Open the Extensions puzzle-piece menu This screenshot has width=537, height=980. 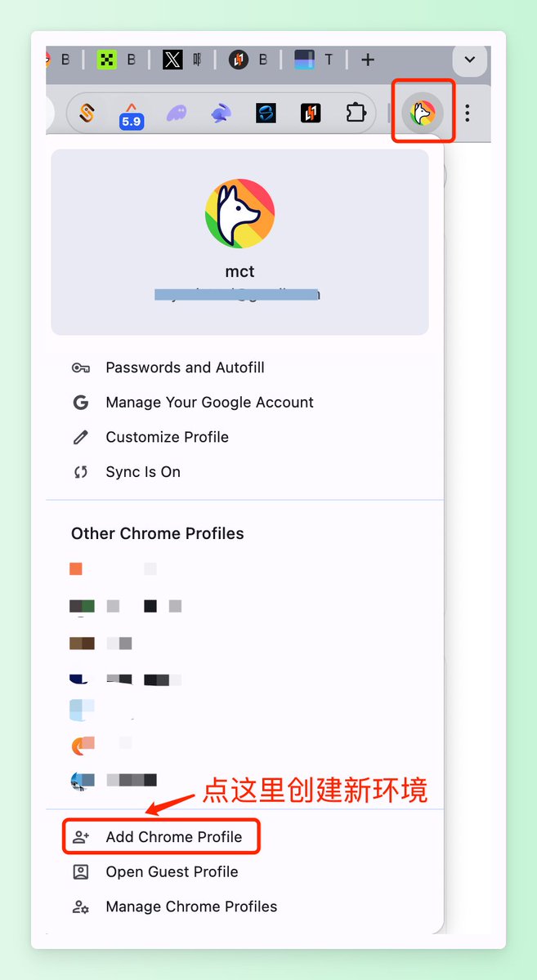point(356,113)
